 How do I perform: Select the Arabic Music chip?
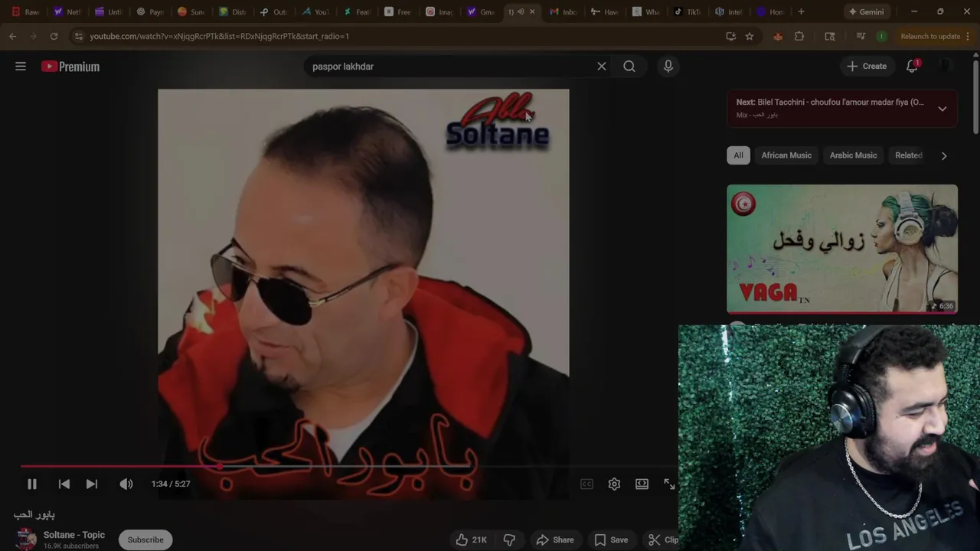853,155
